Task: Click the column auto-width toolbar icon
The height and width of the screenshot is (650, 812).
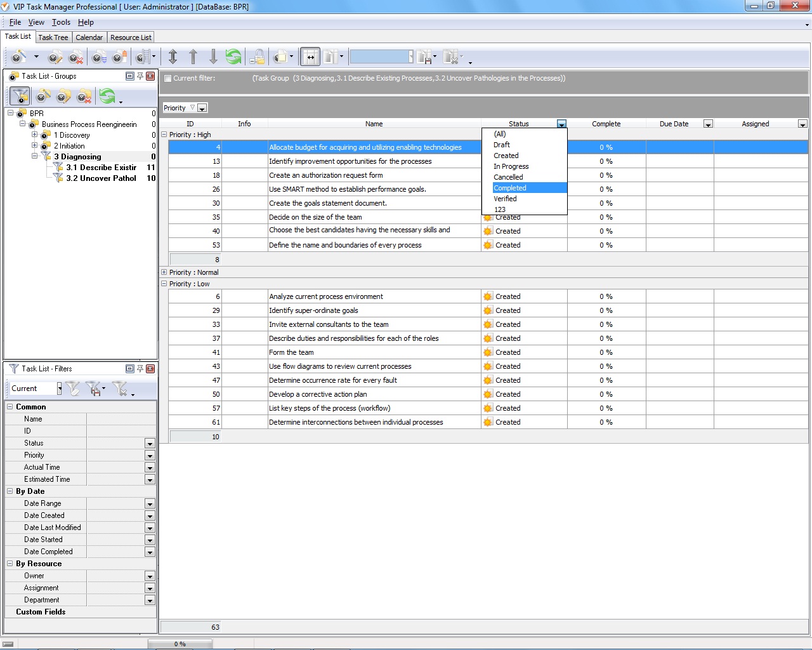Action: point(310,57)
